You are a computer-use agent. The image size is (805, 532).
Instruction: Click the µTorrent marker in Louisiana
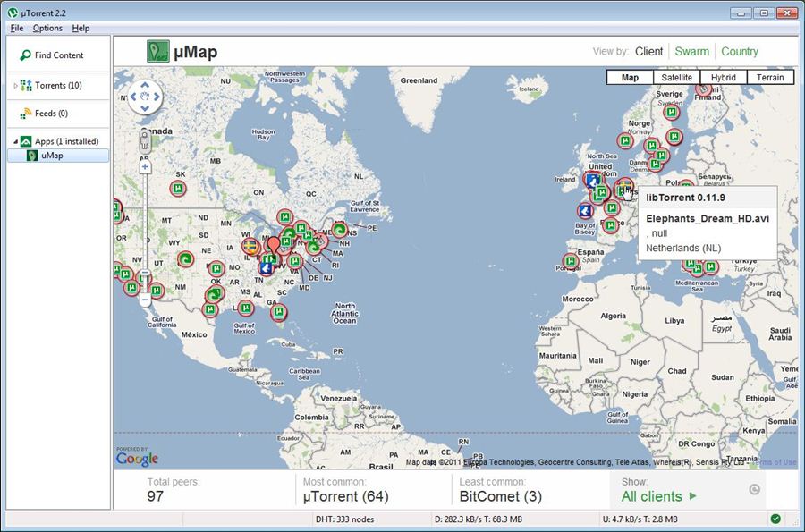(245, 308)
